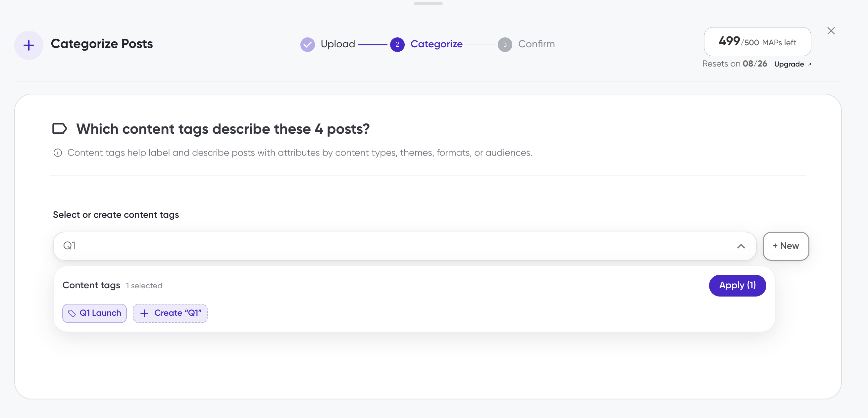Click the step 3 Confirm circle
This screenshot has height=418, width=868.
point(505,44)
